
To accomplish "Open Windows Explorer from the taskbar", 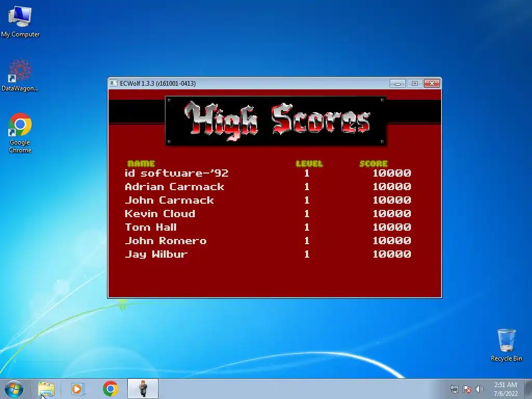I will (46, 389).
